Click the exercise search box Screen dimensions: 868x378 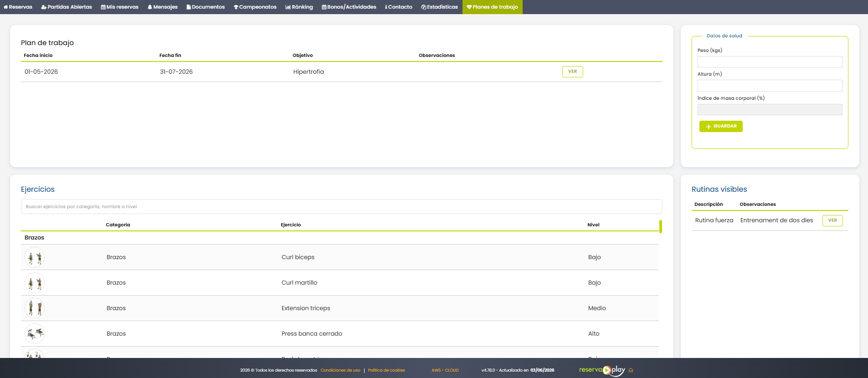(x=342, y=207)
